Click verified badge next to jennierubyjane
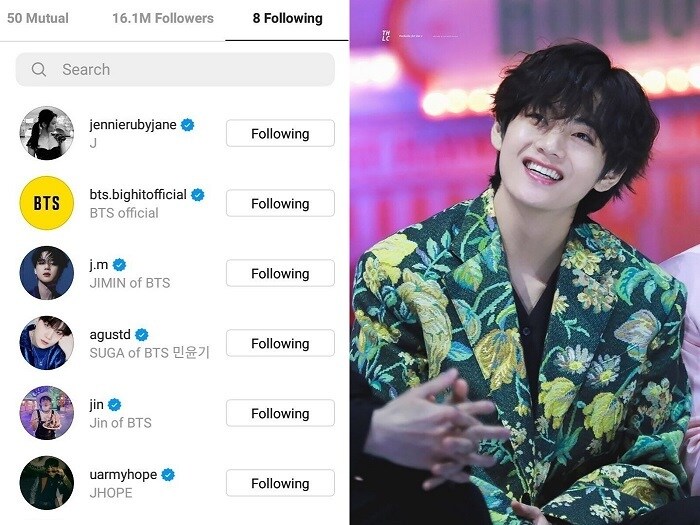This screenshot has width=700, height=525. tap(188, 125)
